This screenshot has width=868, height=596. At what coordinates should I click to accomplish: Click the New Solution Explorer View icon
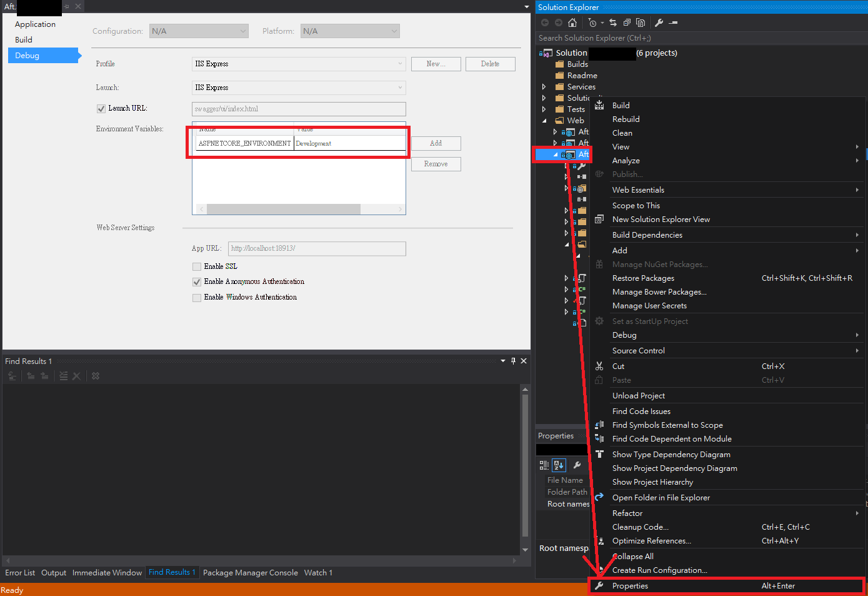tap(599, 219)
